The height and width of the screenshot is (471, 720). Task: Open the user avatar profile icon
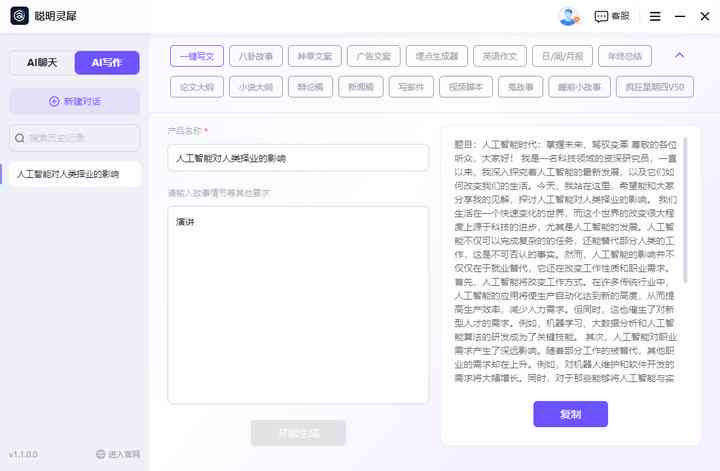pos(568,17)
